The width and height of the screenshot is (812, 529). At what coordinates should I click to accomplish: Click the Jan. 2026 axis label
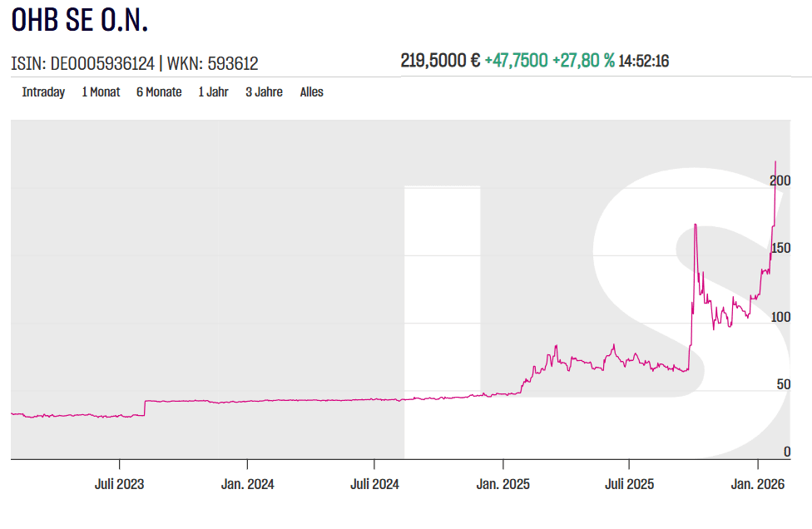[x=758, y=484]
